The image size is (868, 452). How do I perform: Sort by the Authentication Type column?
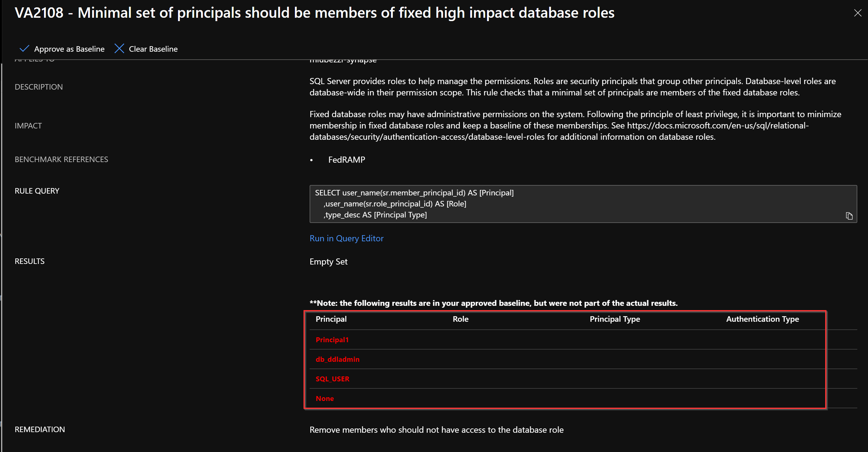[762, 319]
